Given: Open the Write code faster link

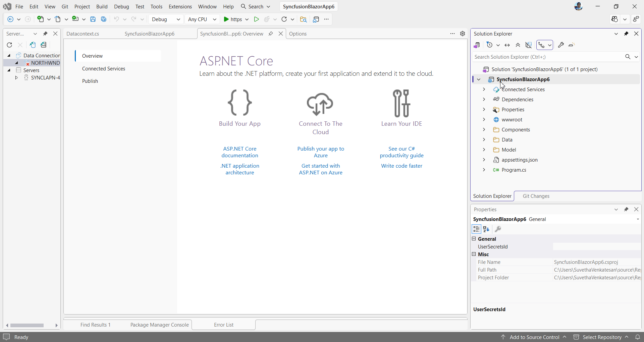Looking at the screenshot, I should pos(401,166).
